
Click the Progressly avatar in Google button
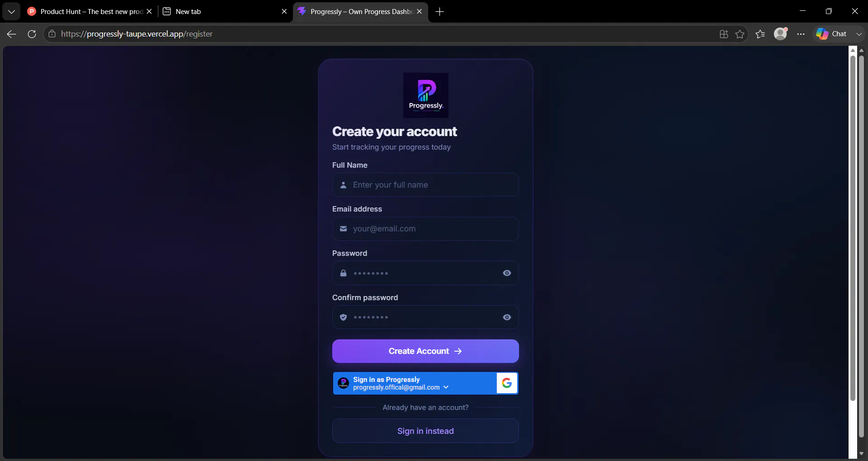pyautogui.click(x=343, y=383)
